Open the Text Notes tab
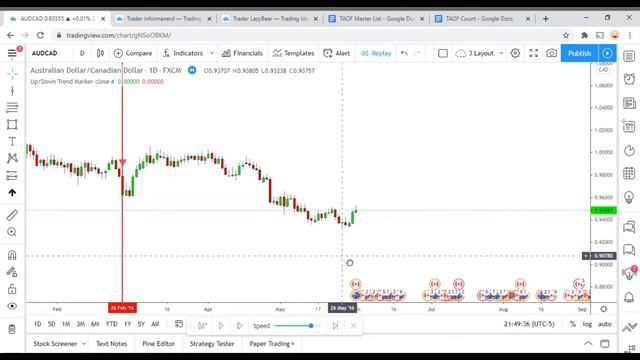The height and width of the screenshot is (360, 640). (x=111, y=344)
